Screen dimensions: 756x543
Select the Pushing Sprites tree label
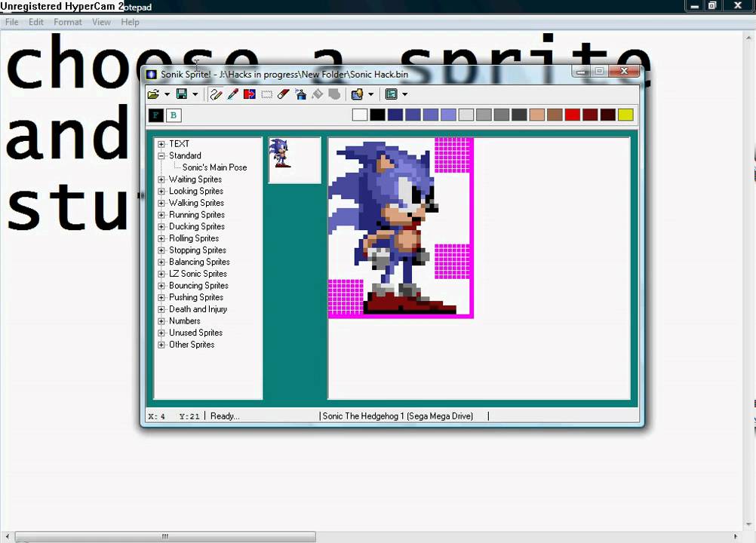[195, 297]
